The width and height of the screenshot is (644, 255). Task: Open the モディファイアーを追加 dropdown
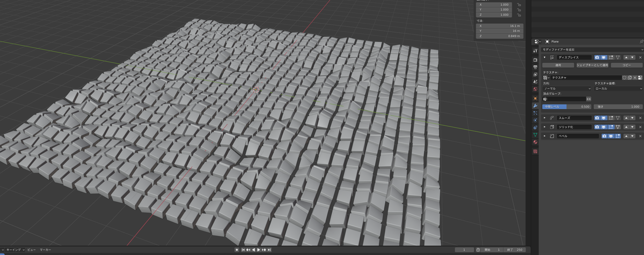click(592, 49)
